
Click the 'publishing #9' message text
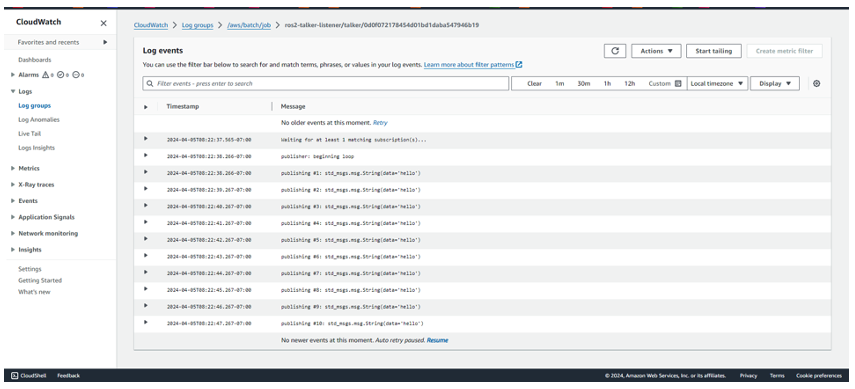(x=351, y=307)
